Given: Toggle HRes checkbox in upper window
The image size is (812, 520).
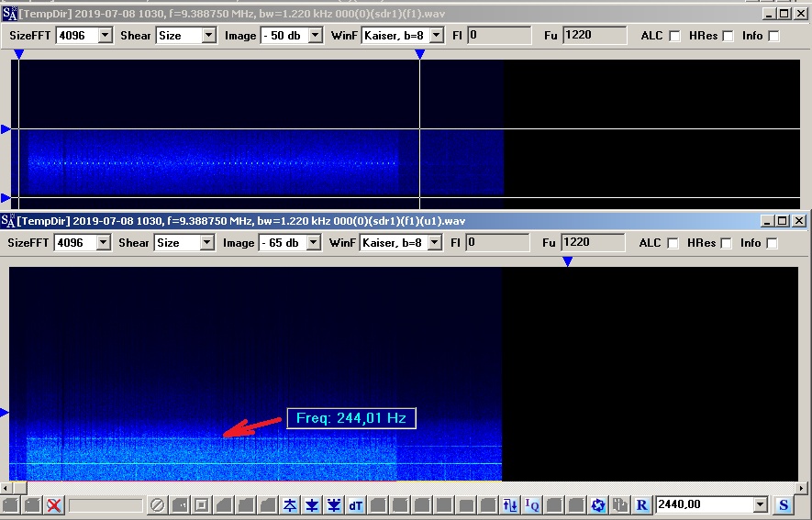Looking at the screenshot, I should pyautogui.click(x=728, y=36).
